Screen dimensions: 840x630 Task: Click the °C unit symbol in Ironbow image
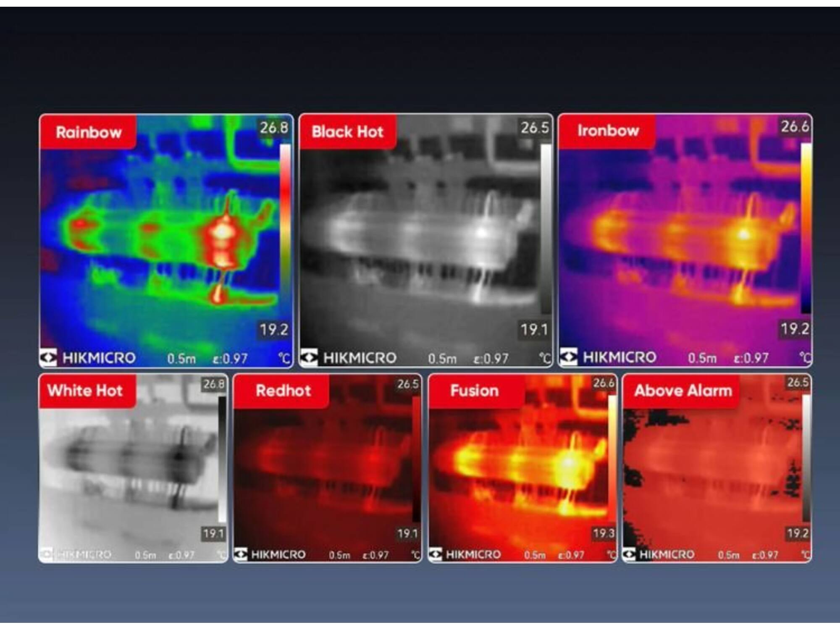pos(805,357)
